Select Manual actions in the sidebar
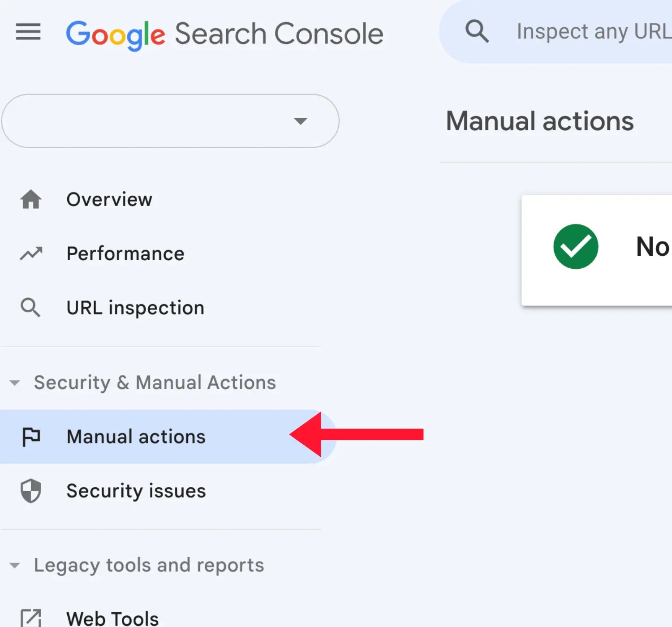 136,437
